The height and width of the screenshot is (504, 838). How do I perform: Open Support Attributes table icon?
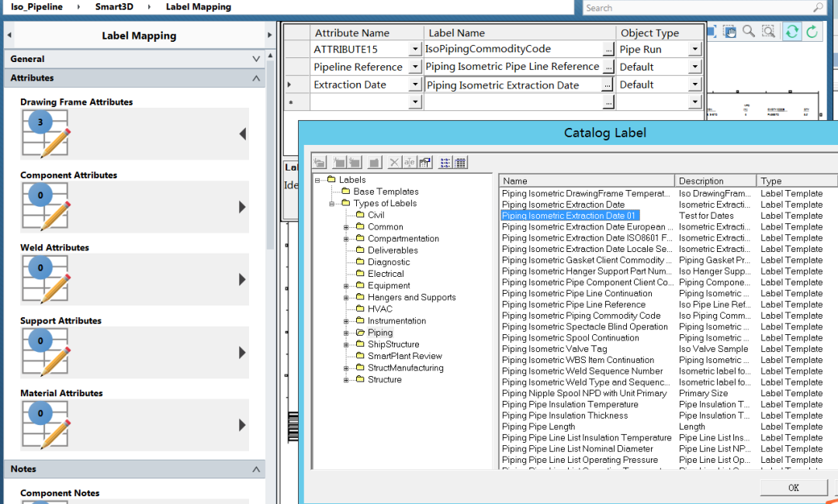(46, 352)
